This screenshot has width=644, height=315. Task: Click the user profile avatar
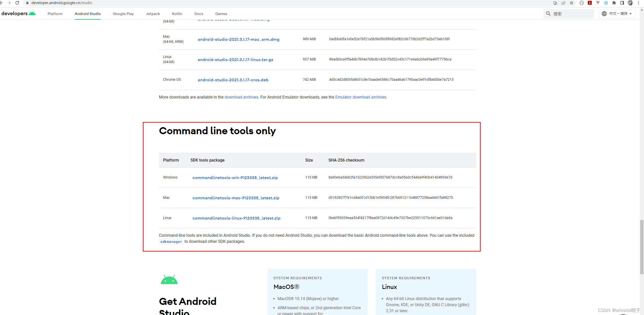tap(630, 3)
